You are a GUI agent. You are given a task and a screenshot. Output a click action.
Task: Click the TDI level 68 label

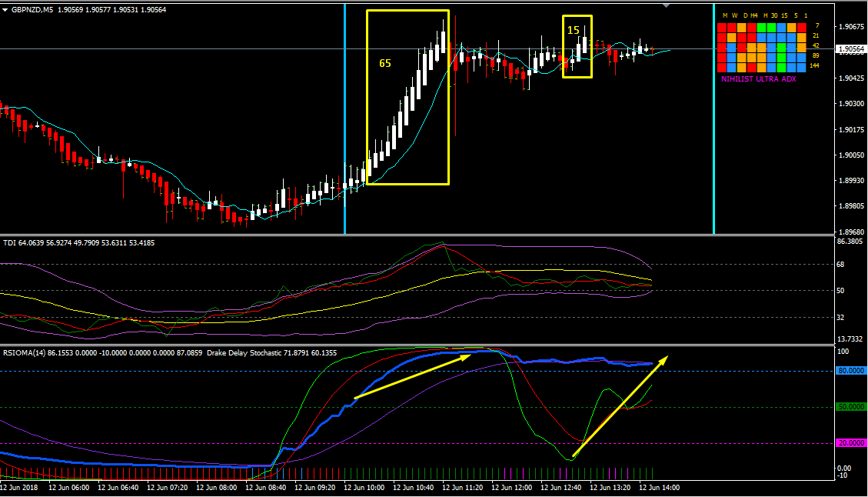[x=840, y=265]
